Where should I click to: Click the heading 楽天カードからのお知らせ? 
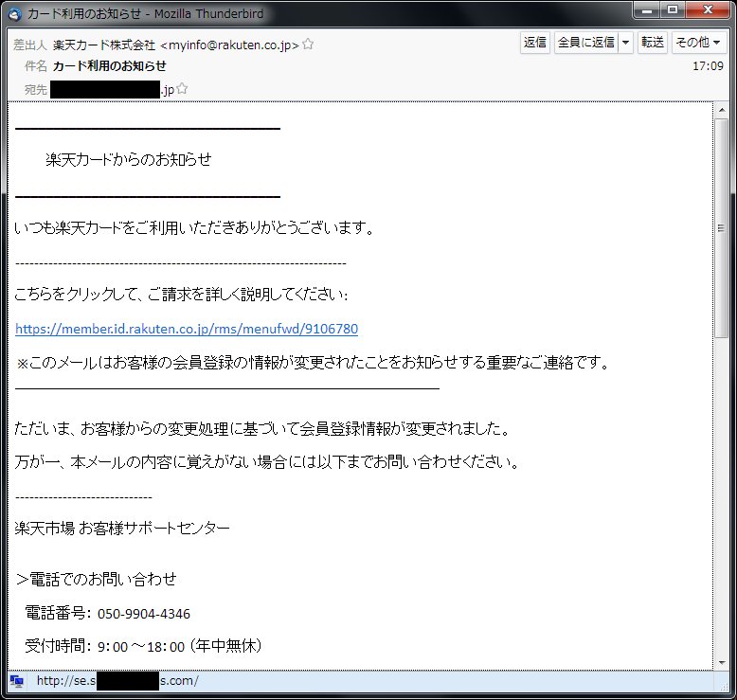pos(128,160)
